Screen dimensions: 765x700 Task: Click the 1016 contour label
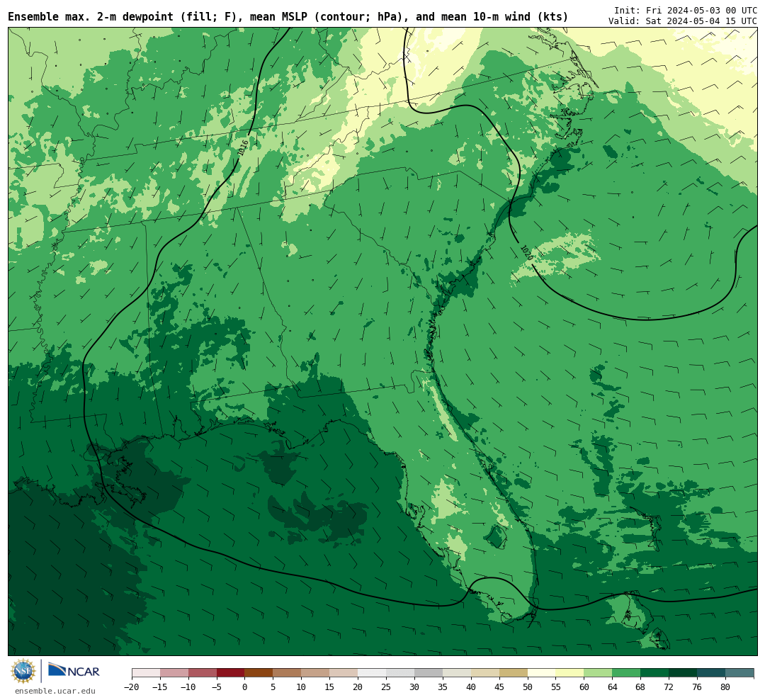(243, 147)
